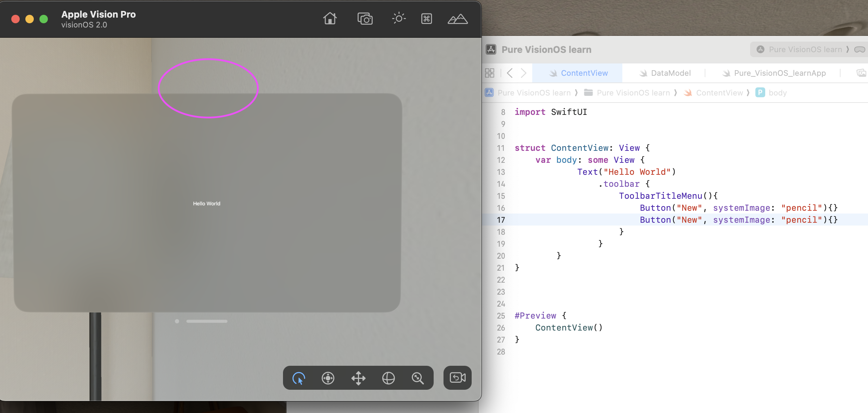Open ContentView breadcrumb in jump bar

[719, 93]
